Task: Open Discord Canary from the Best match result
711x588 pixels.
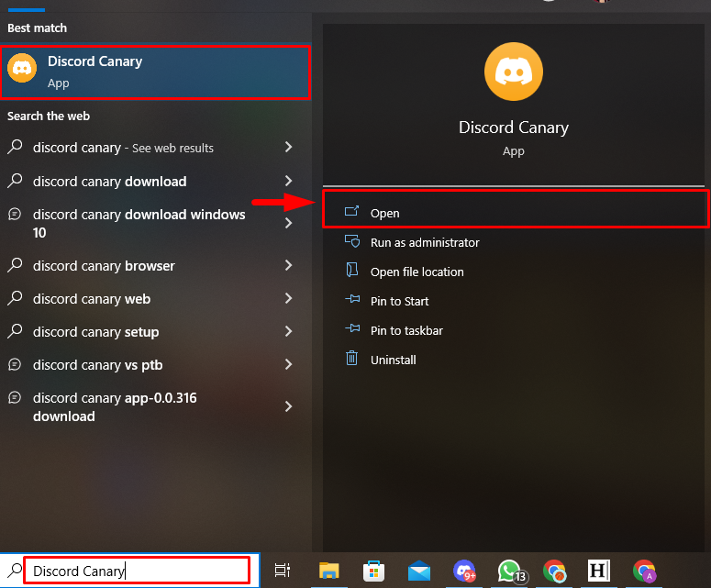Action: [156, 72]
